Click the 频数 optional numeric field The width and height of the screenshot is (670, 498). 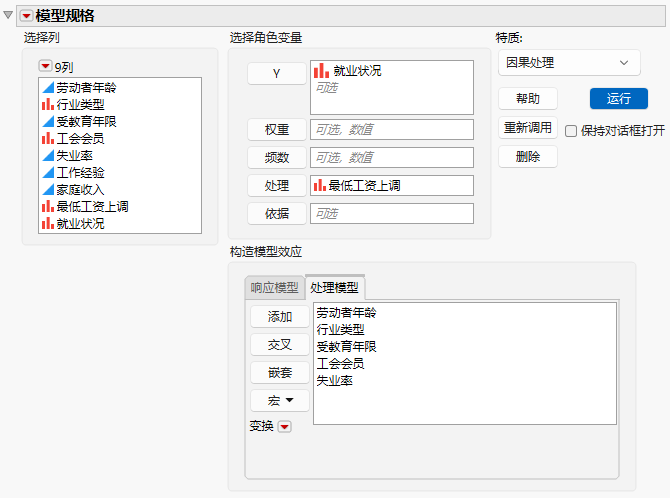(x=392, y=158)
